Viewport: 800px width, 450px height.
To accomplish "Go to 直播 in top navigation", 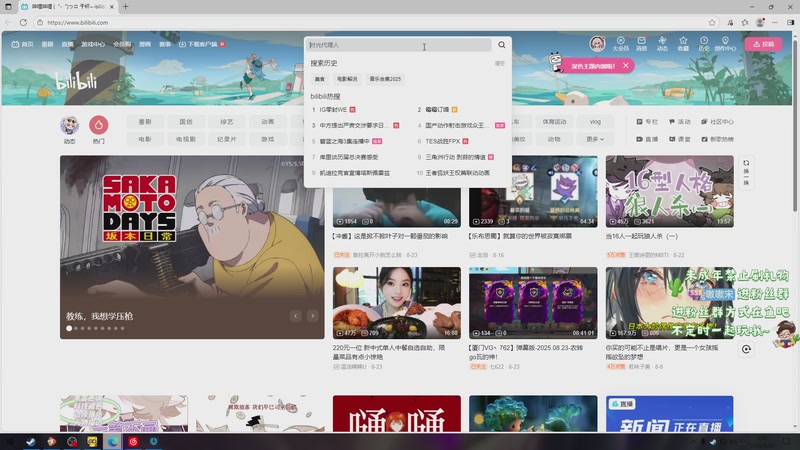I will tap(67, 44).
